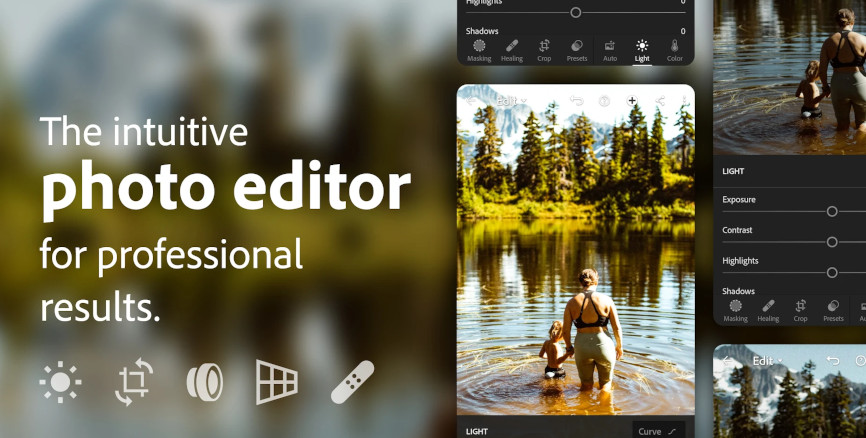
Task: Select Masking below the LIGHT panel sliders
Action: pos(735,311)
